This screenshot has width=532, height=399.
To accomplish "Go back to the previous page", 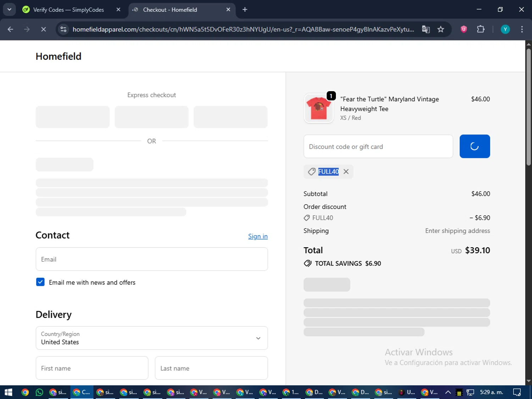I will point(10,29).
